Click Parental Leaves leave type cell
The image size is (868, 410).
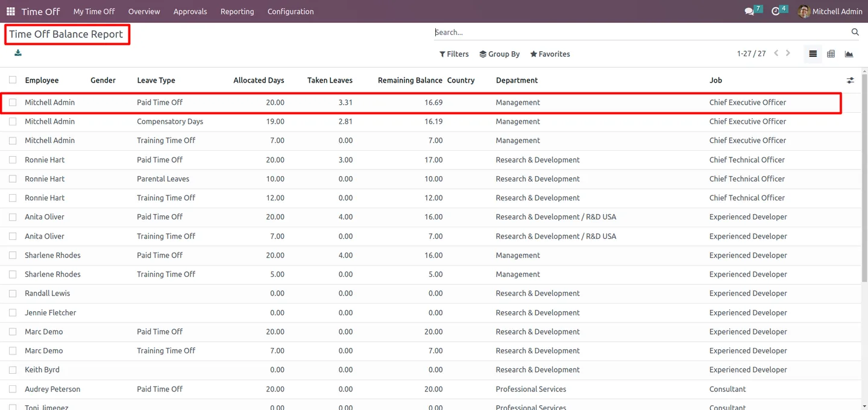163,179
